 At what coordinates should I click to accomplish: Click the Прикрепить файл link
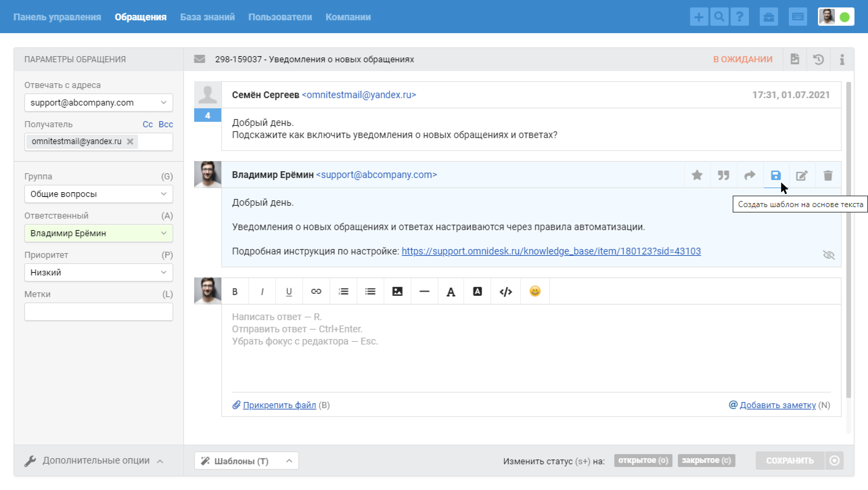tap(279, 405)
